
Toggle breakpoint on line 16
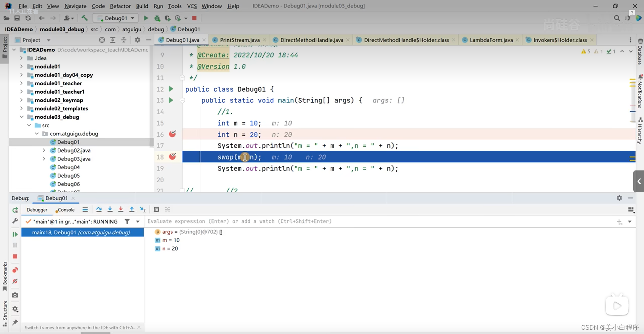point(173,134)
